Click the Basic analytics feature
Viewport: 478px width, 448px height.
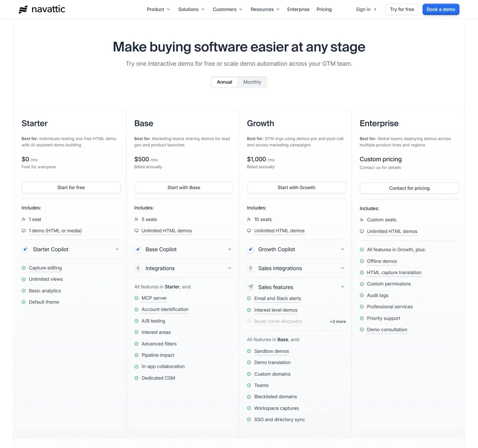pyautogui.click(x=45, y=291)
